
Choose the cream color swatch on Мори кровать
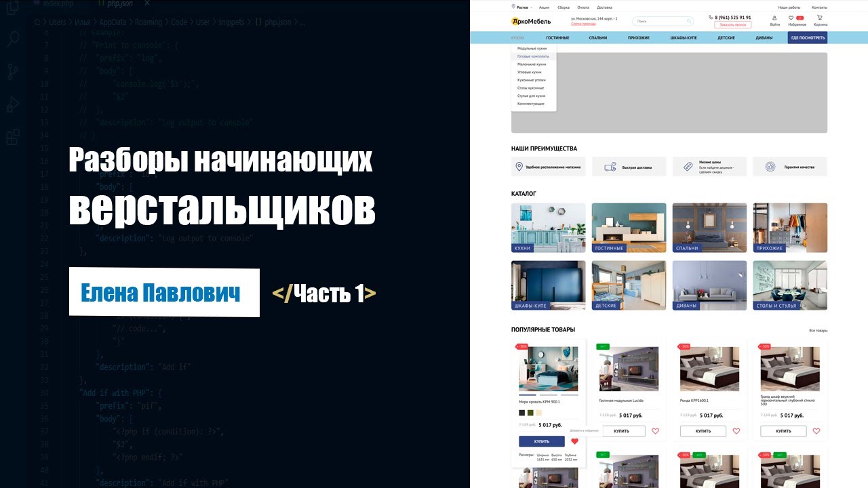coord(538,413)
